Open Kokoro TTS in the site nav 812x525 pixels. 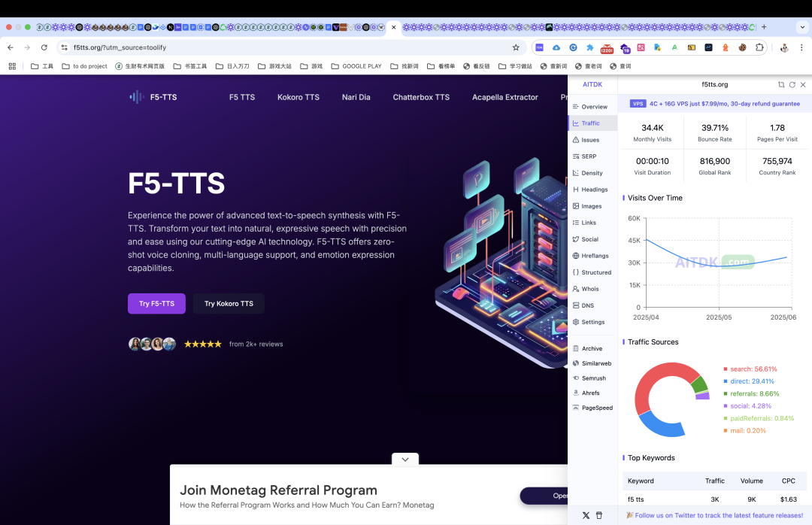[298, 97]
